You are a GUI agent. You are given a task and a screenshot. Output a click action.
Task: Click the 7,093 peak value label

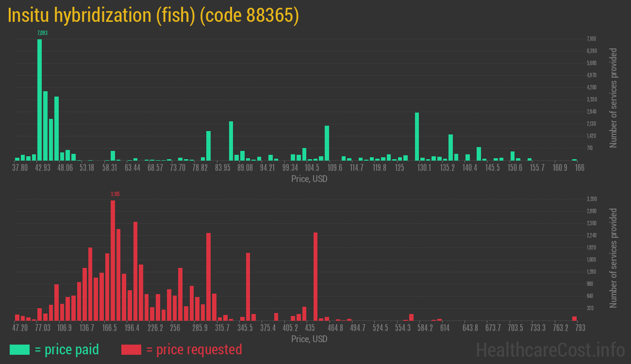(42, 33)
